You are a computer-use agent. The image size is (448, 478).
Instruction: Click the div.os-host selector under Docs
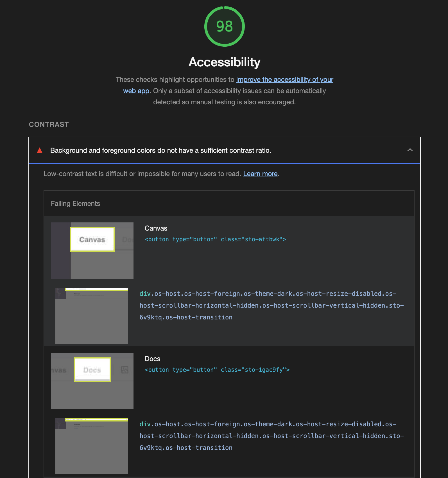[x=271, y=436]
